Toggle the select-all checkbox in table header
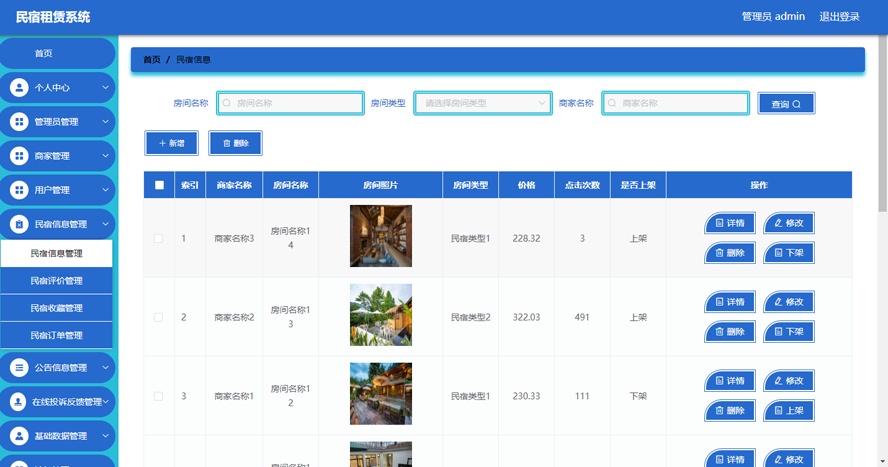Image resolution: width=888 pixels, height=467 pixels. 159,185
